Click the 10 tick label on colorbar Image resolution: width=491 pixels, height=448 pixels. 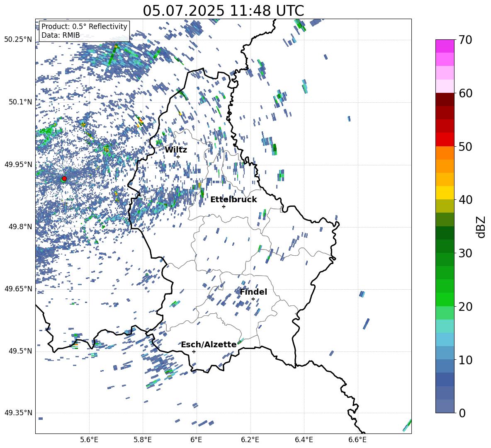[x=465, y=360]
